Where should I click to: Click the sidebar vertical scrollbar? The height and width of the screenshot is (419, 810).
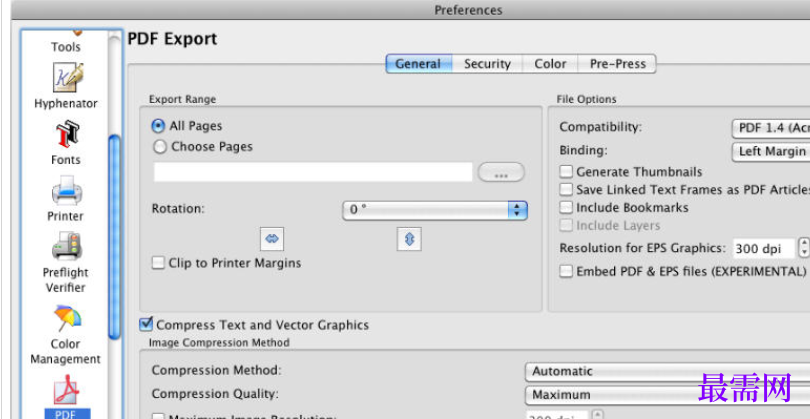pyautogui.click(x=114, y=237)
